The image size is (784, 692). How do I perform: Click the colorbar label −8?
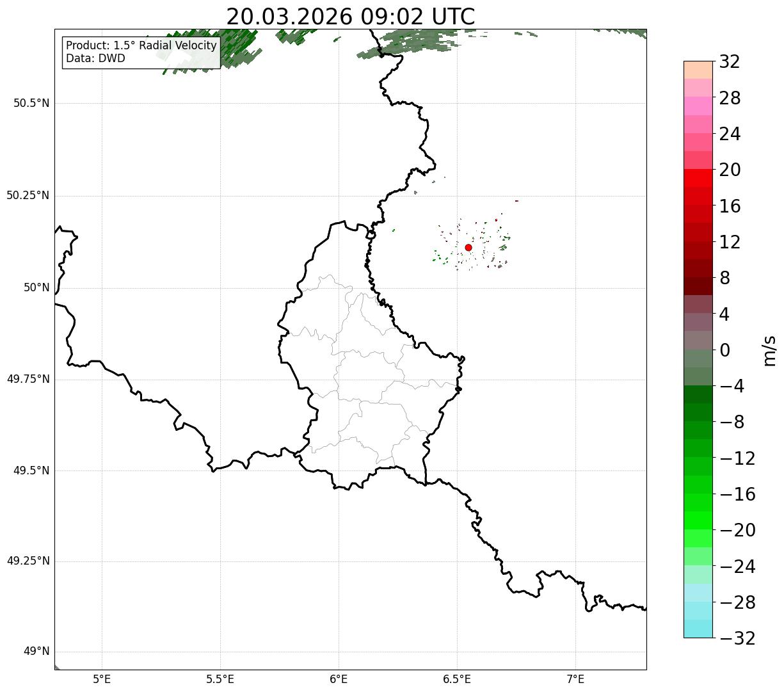732,422
